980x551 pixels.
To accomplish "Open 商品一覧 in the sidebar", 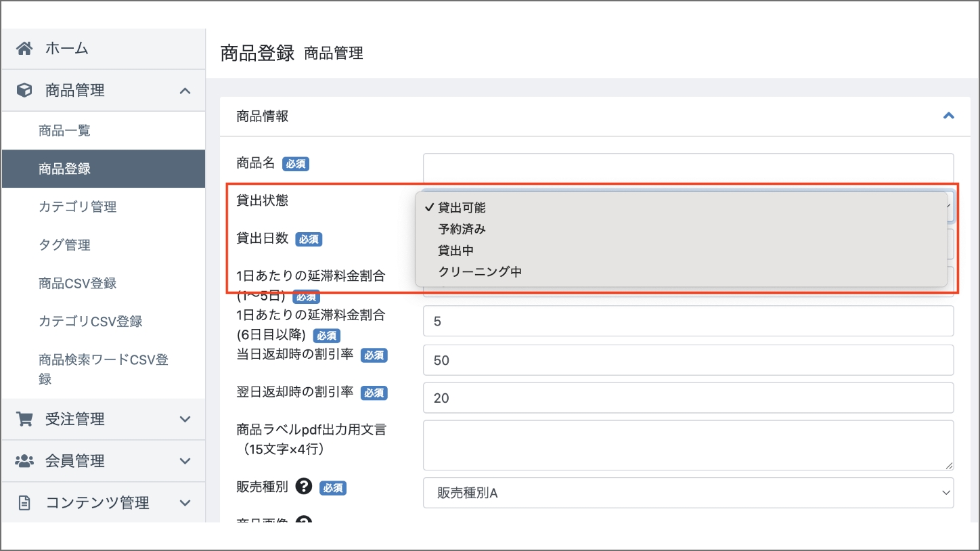I will point(64,131).
